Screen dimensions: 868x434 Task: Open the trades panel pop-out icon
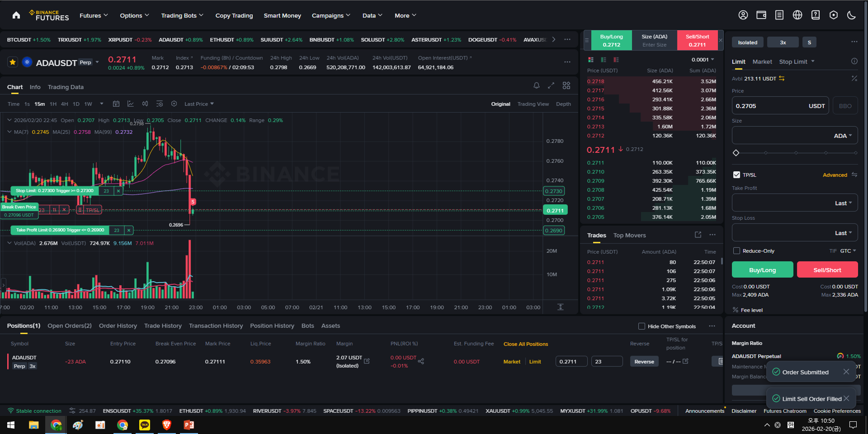coord(698,235)
